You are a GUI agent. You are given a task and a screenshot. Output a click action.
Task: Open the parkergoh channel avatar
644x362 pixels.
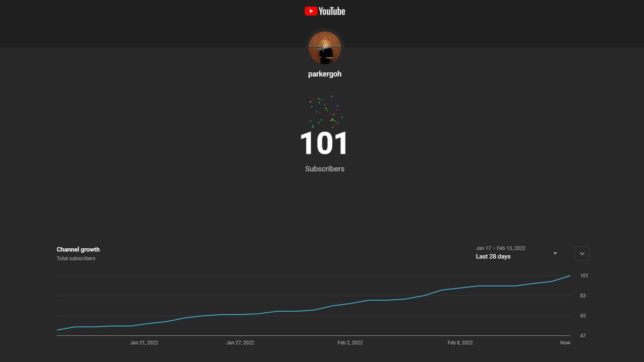pos(324,47)
